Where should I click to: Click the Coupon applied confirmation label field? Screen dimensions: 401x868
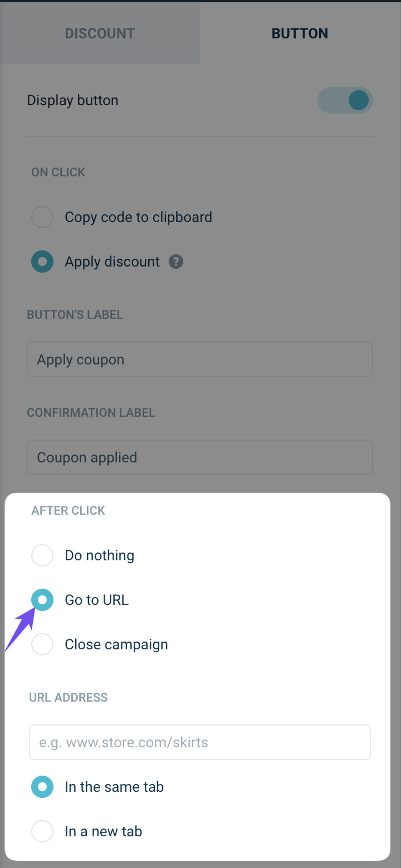pyautogui.click(x=200, y=457)
